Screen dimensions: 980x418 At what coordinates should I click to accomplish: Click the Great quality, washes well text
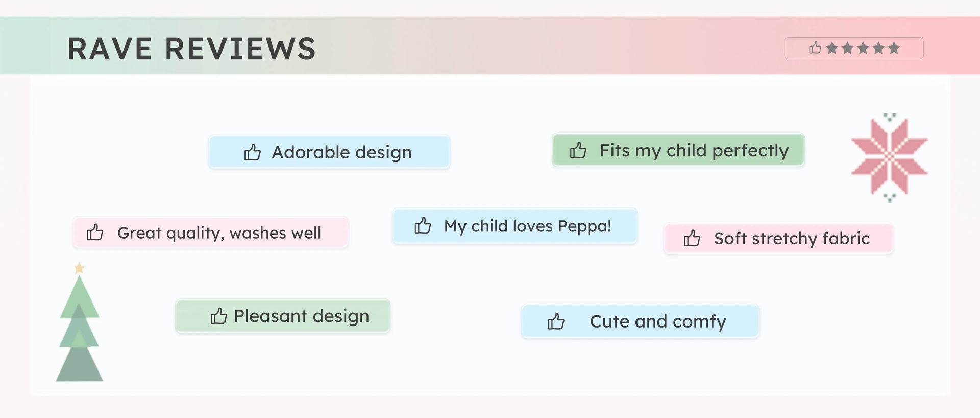219,233
